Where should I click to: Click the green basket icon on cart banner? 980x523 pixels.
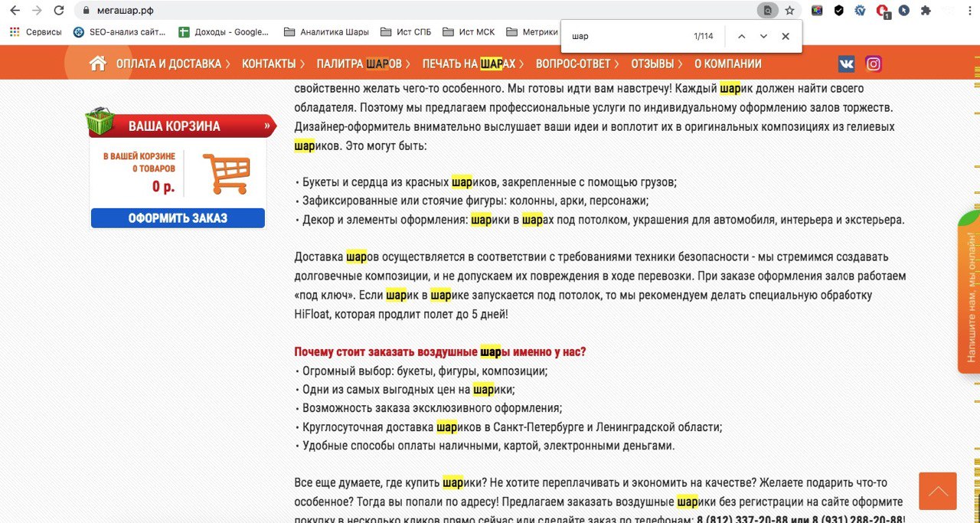click(100, 121)
